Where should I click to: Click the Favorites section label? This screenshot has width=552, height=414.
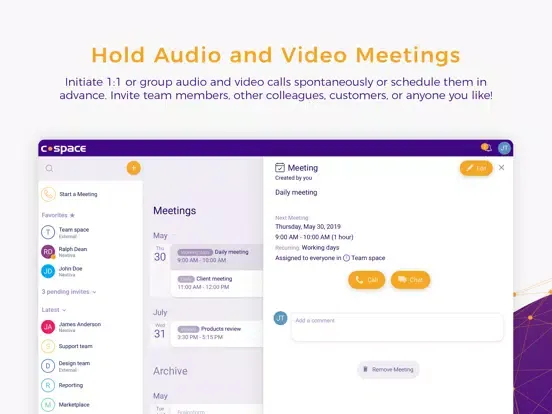coord(55,215)
